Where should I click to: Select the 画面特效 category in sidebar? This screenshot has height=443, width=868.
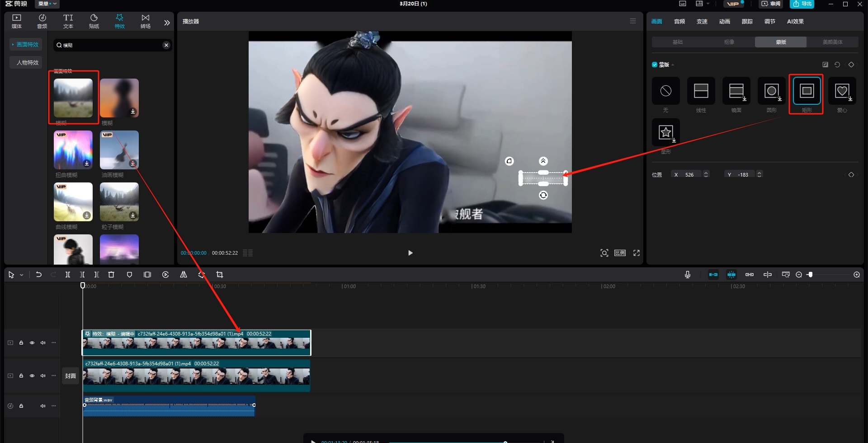click(26, 44)
